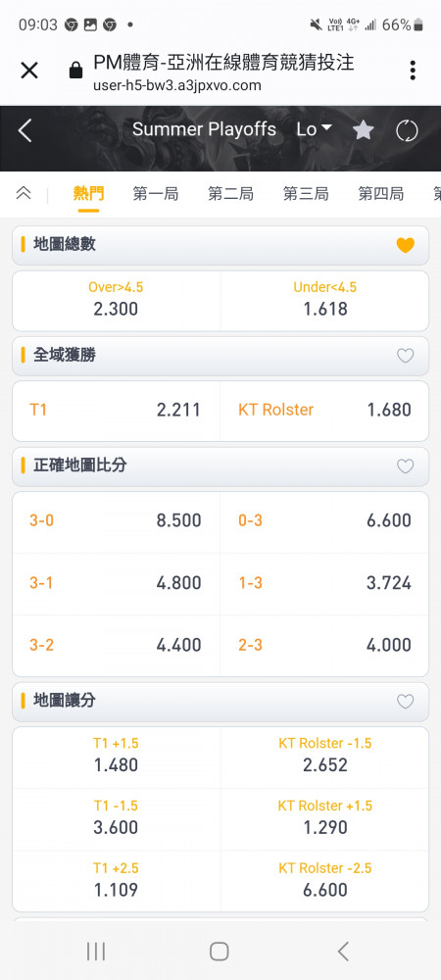Pick Over>4.5 odds 2.300

tap(117, 301)
